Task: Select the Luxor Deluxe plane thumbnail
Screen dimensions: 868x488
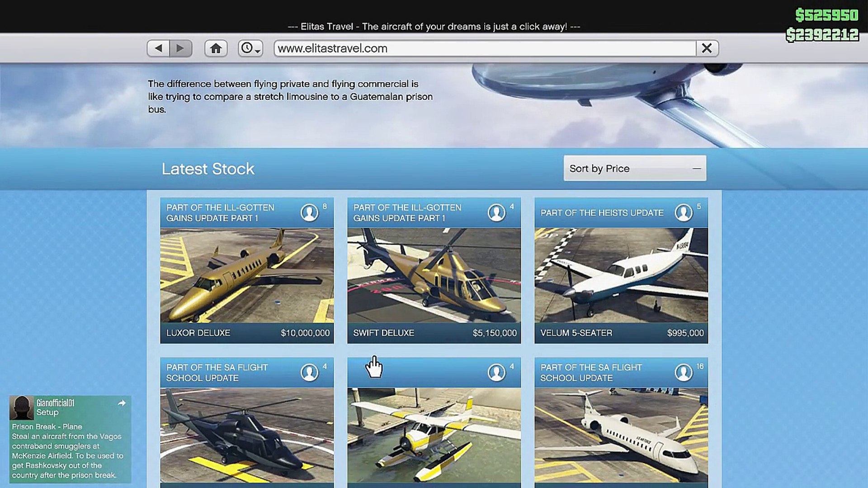Action: point(247,275)
